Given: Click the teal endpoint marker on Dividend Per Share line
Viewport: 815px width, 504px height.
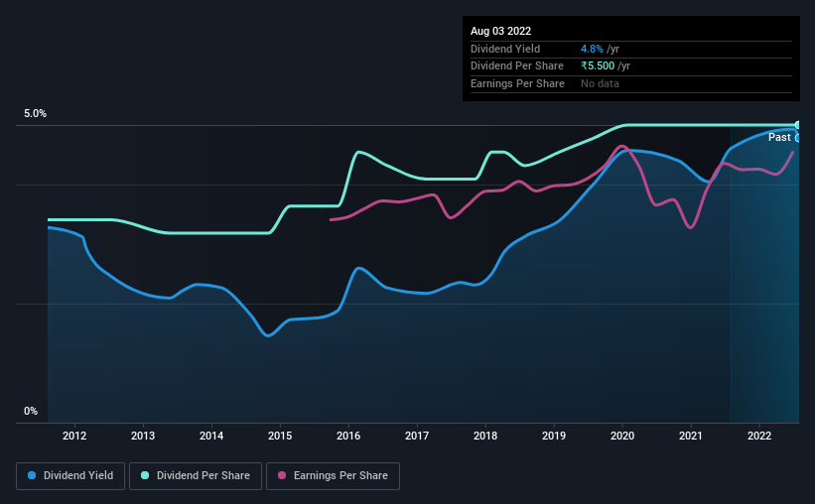Looking at the screenshot, I should [x=797, y=125].
